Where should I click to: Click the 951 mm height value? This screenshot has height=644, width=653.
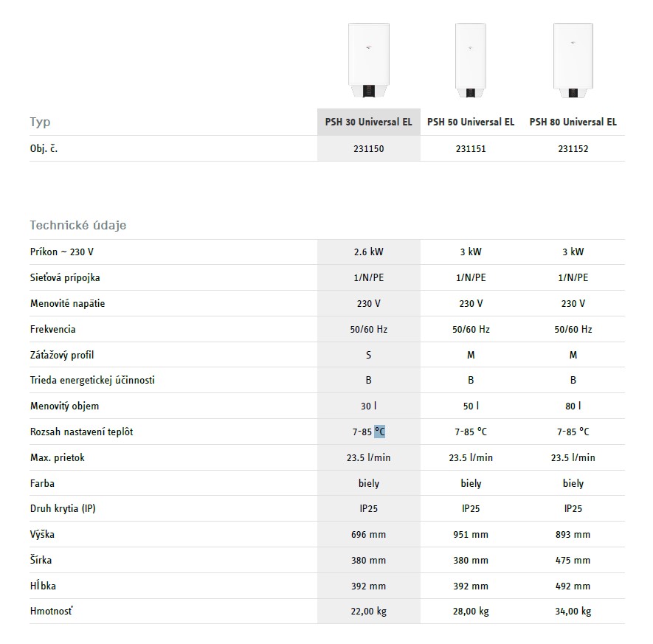click(x=471, y=534)
